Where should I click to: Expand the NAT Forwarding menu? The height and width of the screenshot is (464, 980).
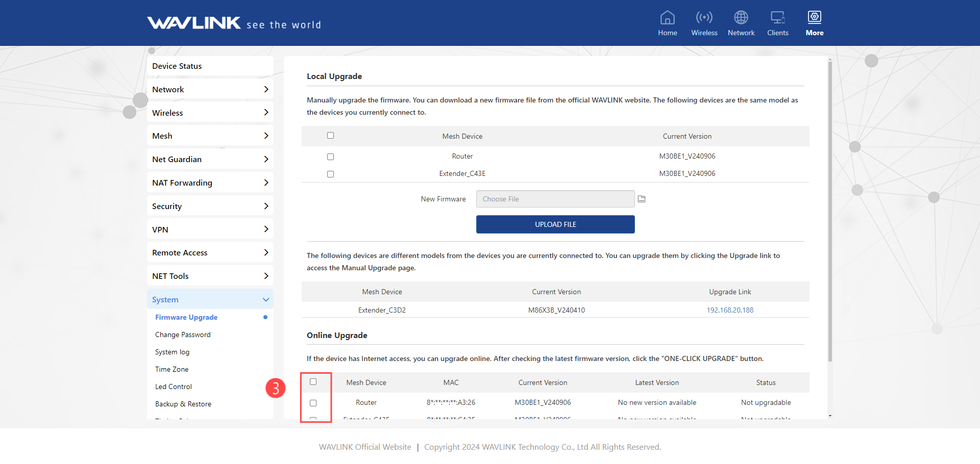tap(210, 183)
